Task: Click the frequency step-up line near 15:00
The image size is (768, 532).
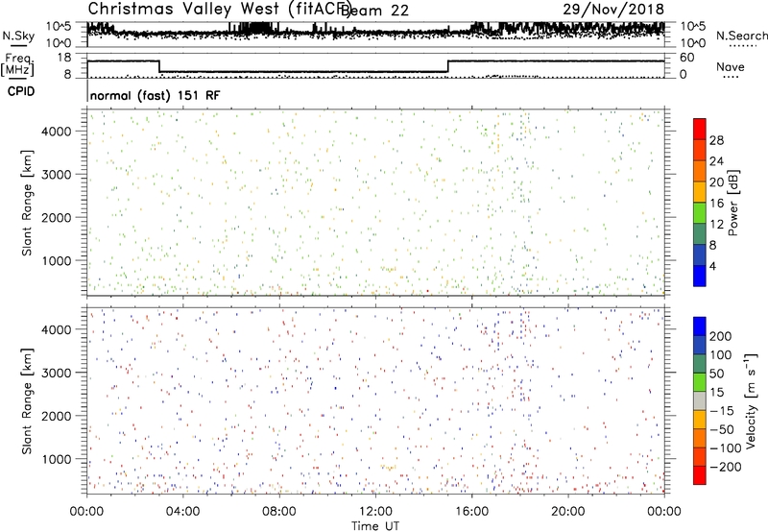Action: point(447,66)
